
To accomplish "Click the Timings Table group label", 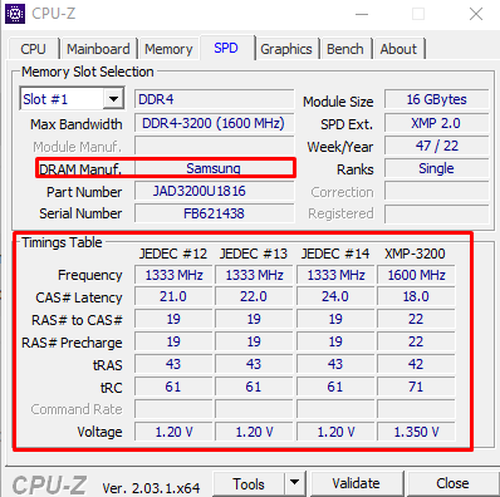I will [62, 242].
